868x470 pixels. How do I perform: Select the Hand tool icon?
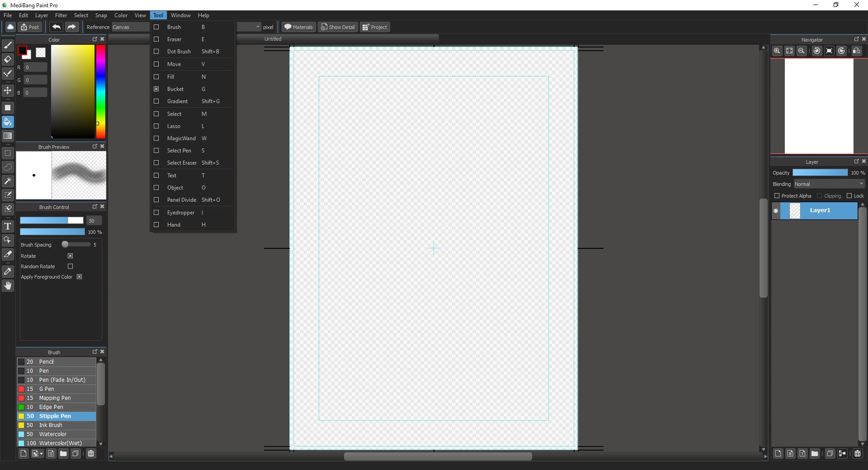pos(8,286)
